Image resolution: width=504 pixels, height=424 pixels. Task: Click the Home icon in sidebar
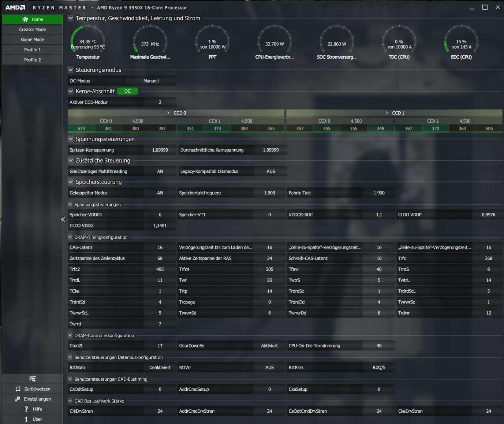click(x=25, y=19)
